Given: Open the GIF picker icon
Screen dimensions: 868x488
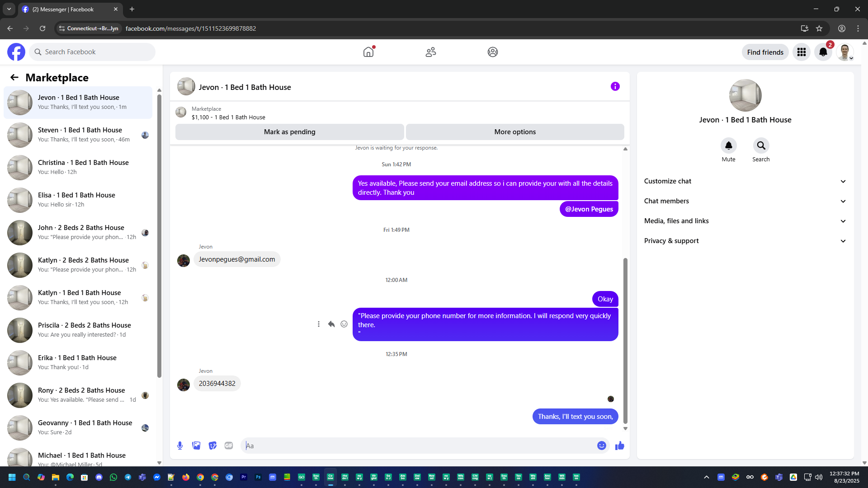Looking at the screenshot, I should tap(229, 446).
